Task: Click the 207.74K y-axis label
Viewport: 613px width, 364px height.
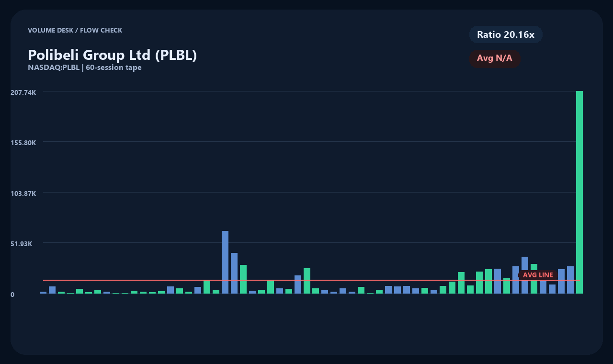Action: point(23,92)
